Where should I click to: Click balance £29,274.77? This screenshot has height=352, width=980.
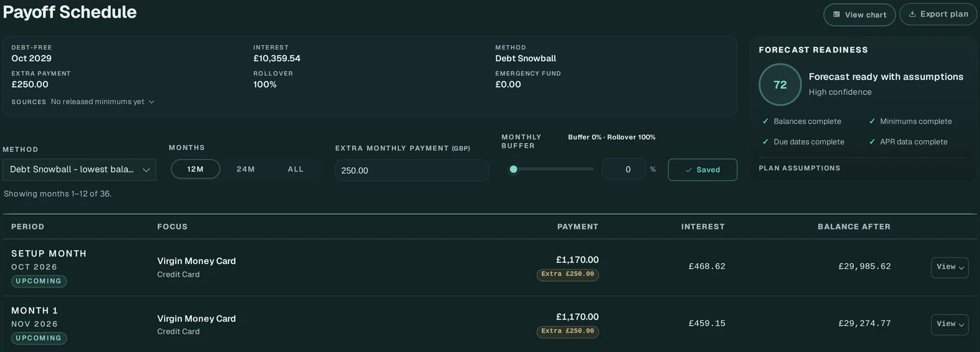[x=864, y=323]
